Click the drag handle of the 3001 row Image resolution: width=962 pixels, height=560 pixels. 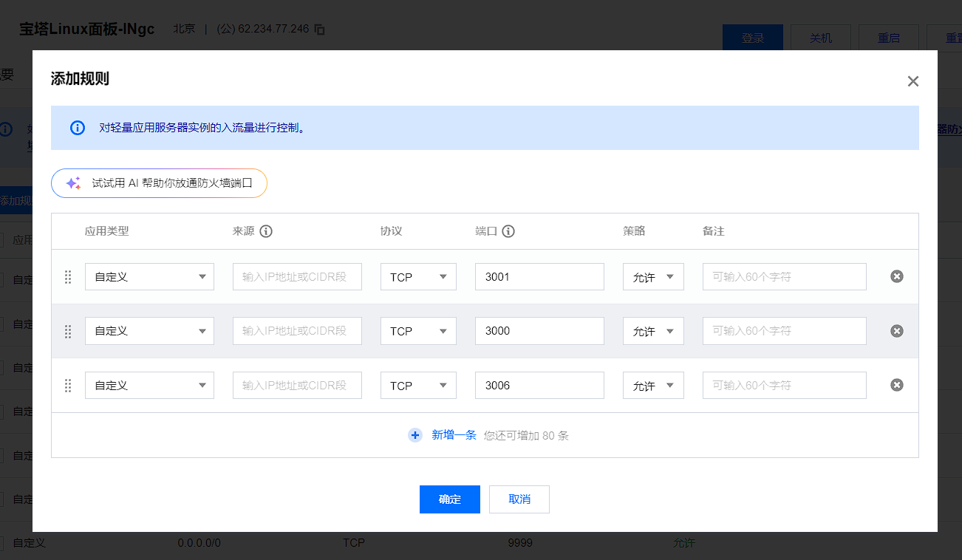[x=68, y=277]
